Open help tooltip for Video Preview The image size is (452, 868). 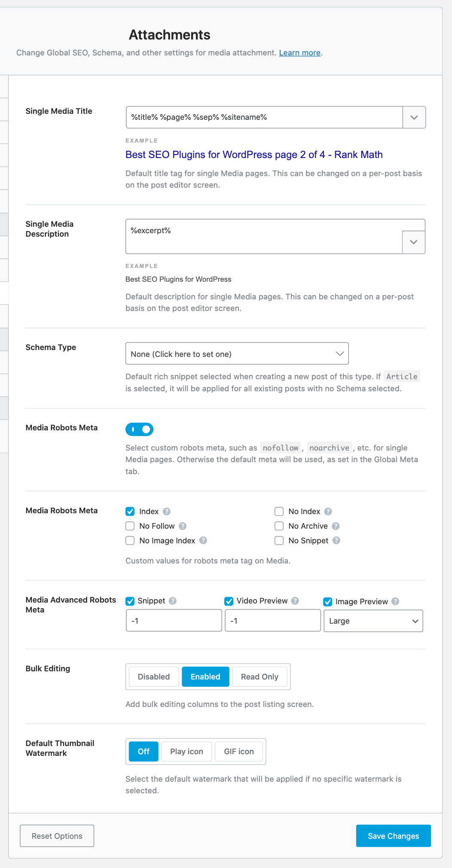[x=295, y=600]
